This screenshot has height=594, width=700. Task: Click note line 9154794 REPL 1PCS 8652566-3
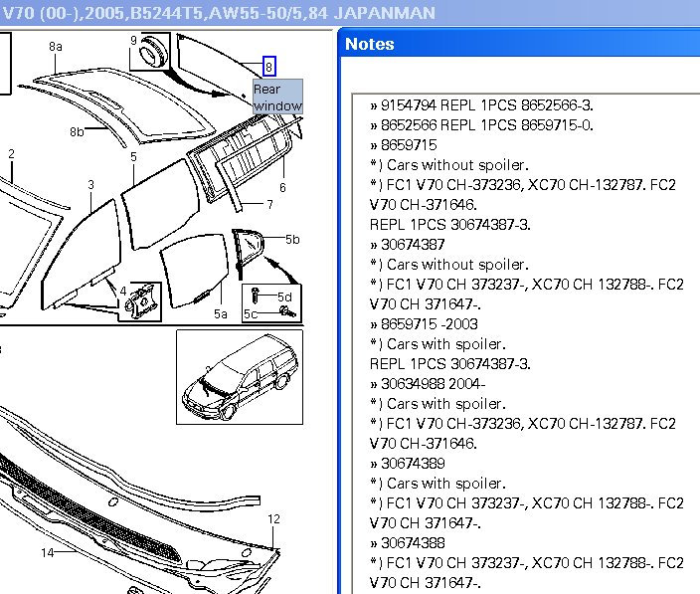point(487,105)
